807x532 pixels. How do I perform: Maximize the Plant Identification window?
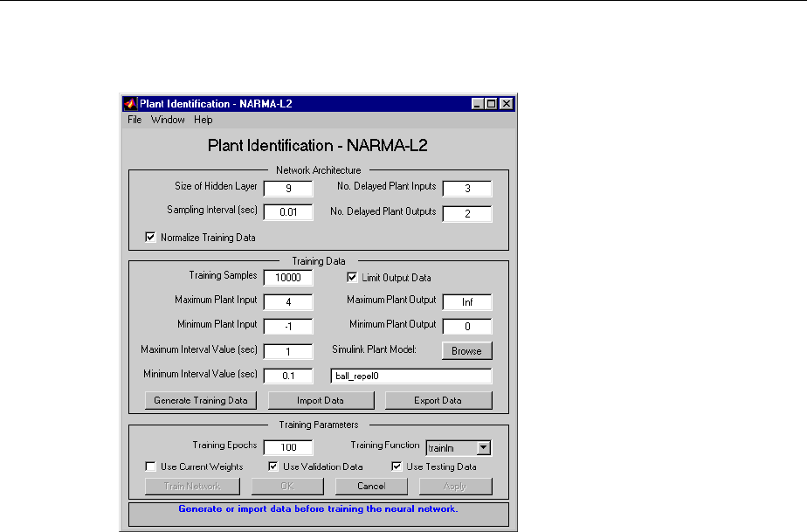492,103
